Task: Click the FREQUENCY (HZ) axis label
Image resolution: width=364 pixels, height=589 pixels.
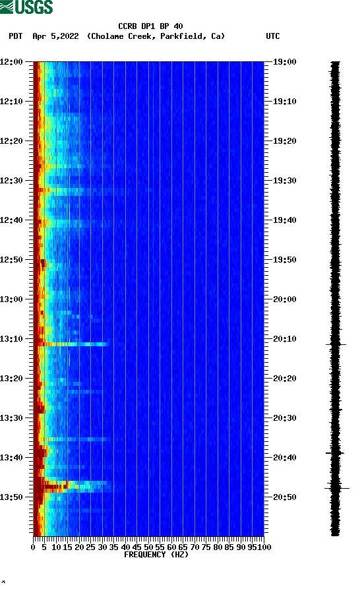Action: click(x=156, y=555)
